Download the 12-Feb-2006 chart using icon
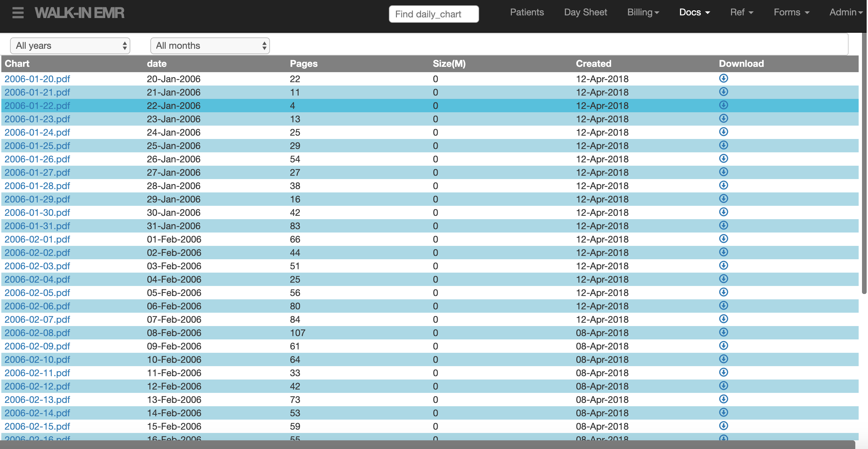 tap(723, 386)
